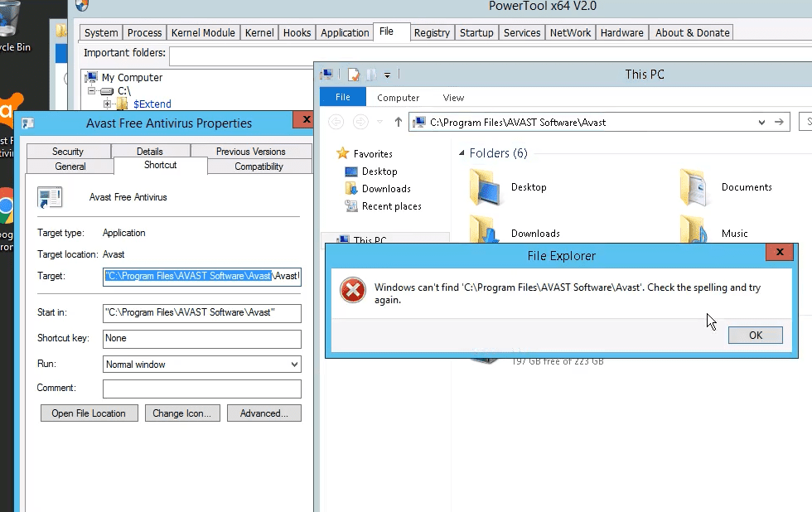Click the Important folders input box
The image size is (812, 512).
point(490,56)
